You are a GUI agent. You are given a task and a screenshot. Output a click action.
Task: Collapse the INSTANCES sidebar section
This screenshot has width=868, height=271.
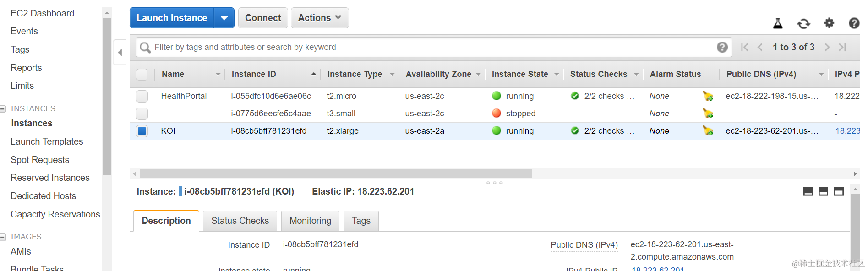[3, 108]
